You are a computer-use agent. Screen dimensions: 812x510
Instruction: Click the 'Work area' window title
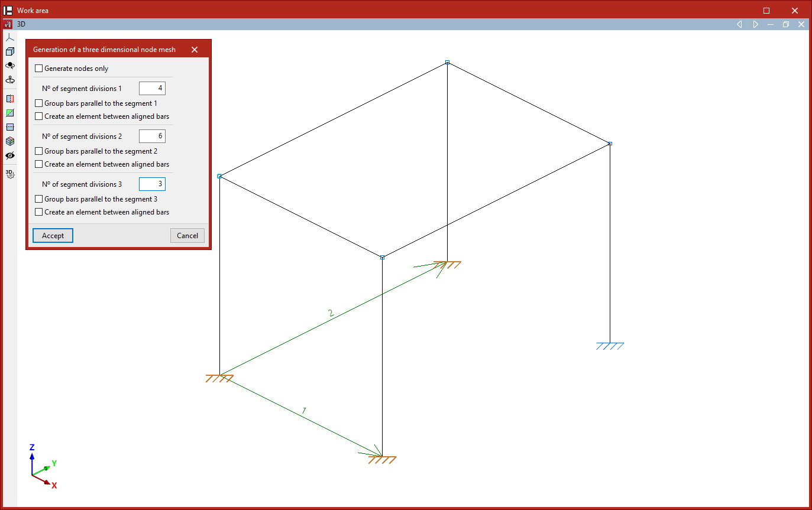tap(33, 10)
